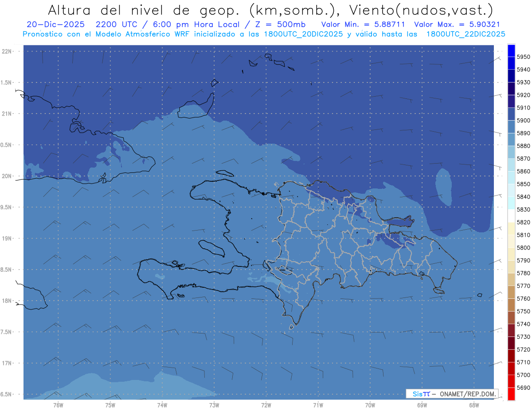
Task: Click the SisTT ONAMET/REP.DOM. logo box
Action: coord(452,394)
